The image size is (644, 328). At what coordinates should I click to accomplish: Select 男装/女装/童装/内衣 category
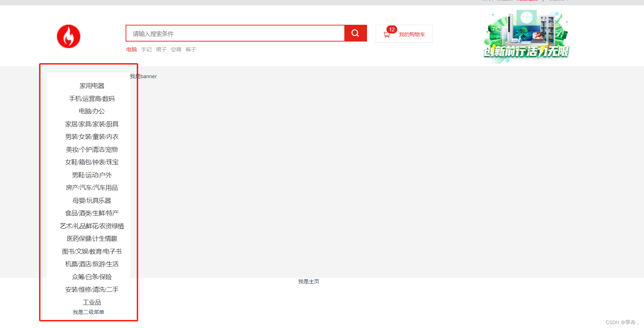coord(92,137)
